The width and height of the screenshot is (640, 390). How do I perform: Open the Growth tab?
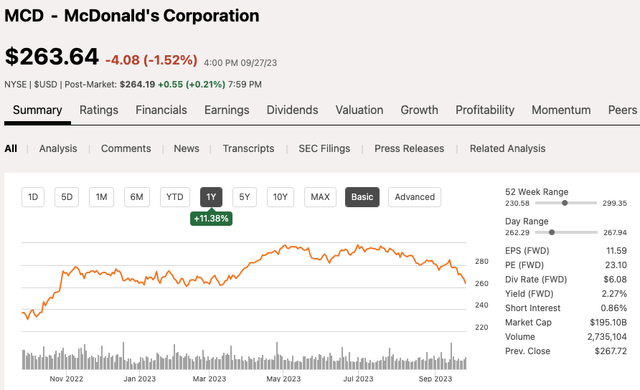(x=419, y=110)
